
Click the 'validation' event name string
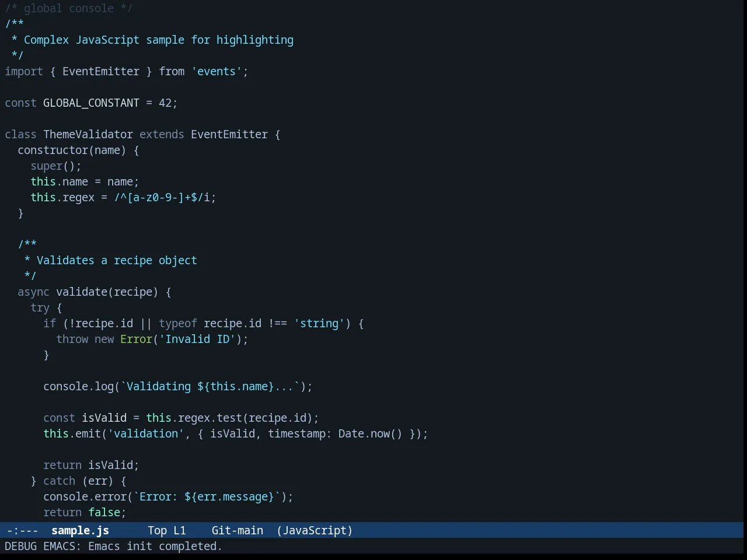tap(146, 433)
